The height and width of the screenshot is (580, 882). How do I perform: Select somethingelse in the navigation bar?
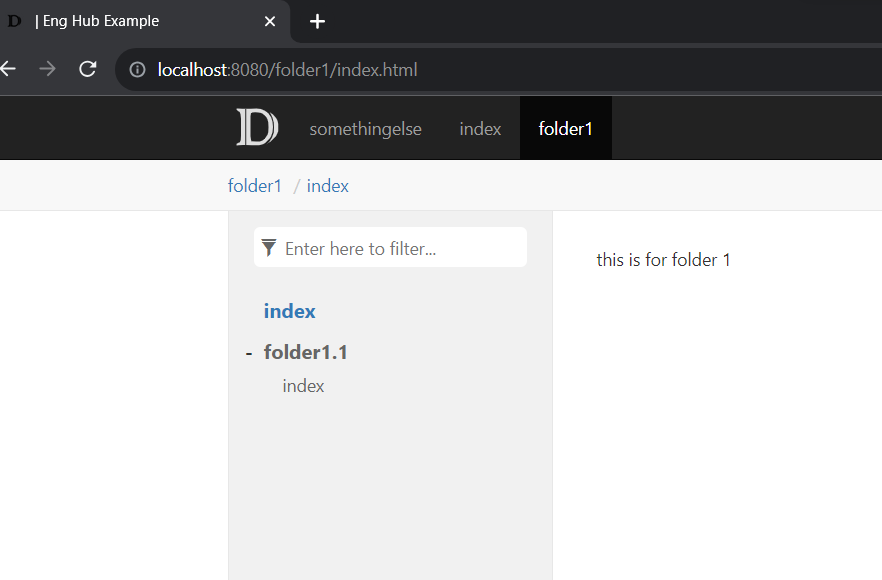pos(365,128)
